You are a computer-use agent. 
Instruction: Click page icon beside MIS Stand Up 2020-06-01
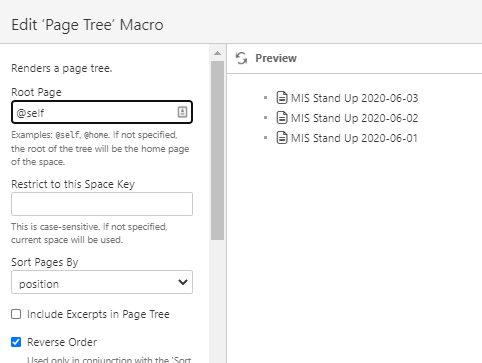(x=282, y=138)
